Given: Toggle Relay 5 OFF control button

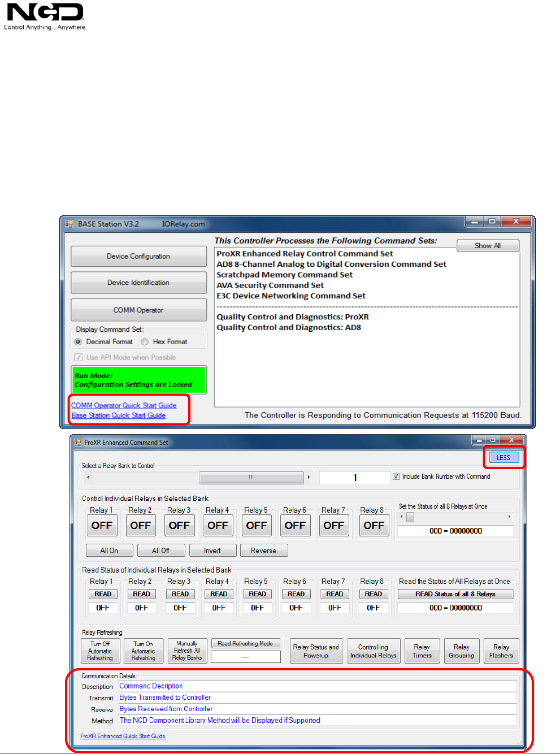Looking at the screenshot, I should (x=257, y=526).
